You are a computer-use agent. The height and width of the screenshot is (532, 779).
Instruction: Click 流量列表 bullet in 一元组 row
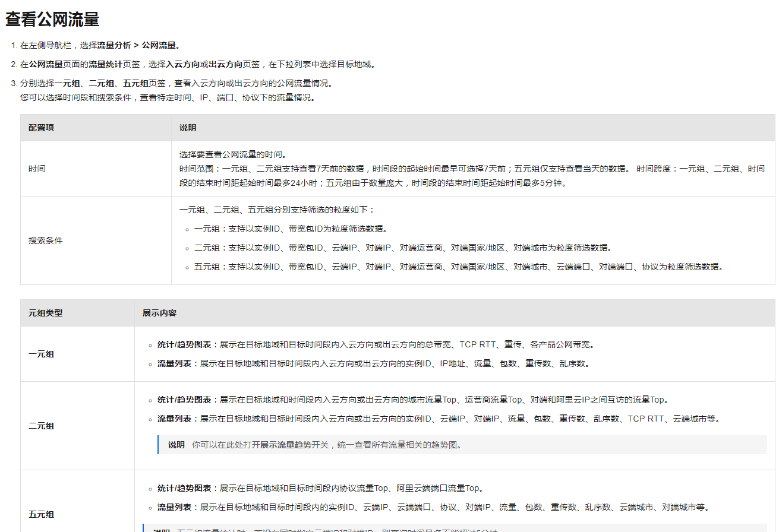[x=374, y=363]
